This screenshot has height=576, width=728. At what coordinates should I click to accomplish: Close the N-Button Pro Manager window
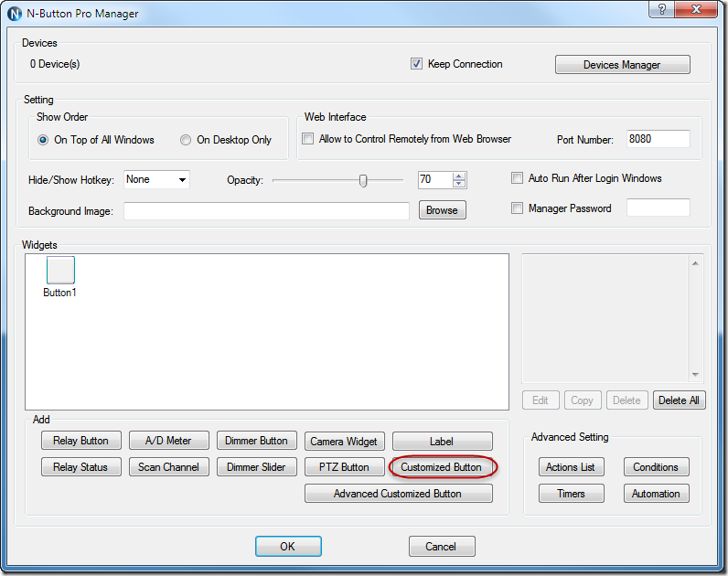(696, 9)
